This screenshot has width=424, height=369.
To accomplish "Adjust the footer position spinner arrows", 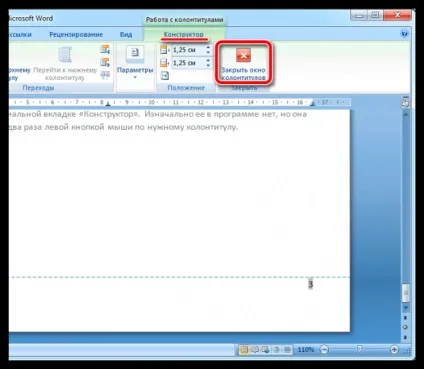I will coord(208,63).
